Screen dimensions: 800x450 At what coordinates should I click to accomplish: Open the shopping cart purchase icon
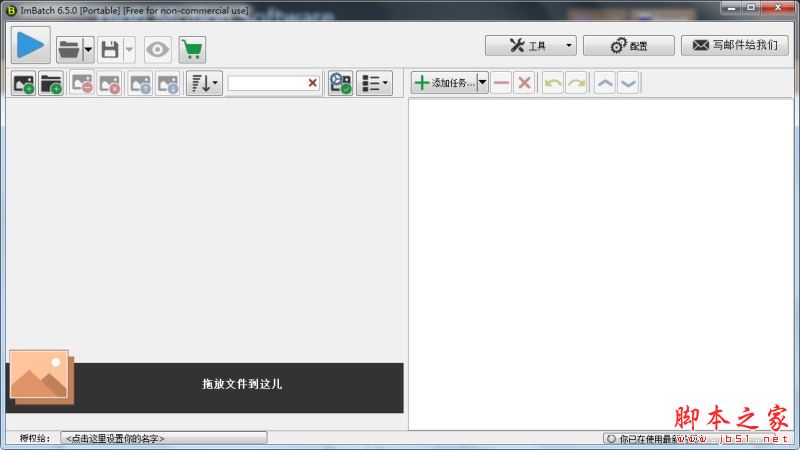[x=192, y=49]
